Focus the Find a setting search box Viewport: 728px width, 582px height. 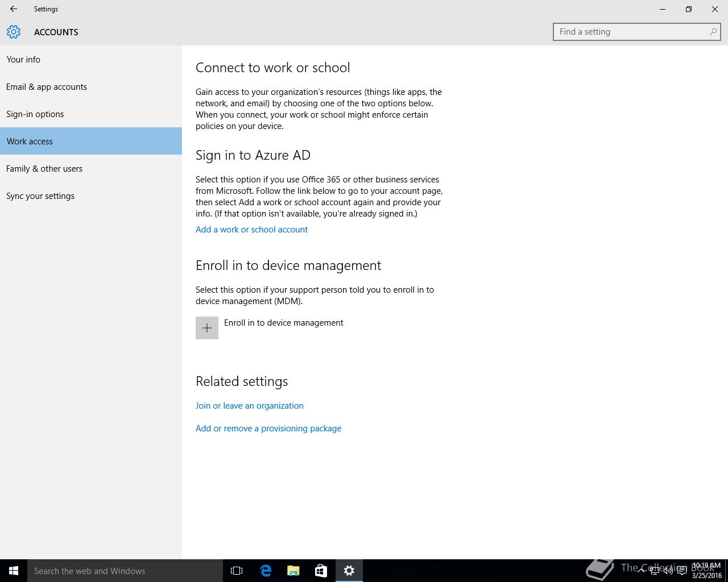(x=636, y=32)
